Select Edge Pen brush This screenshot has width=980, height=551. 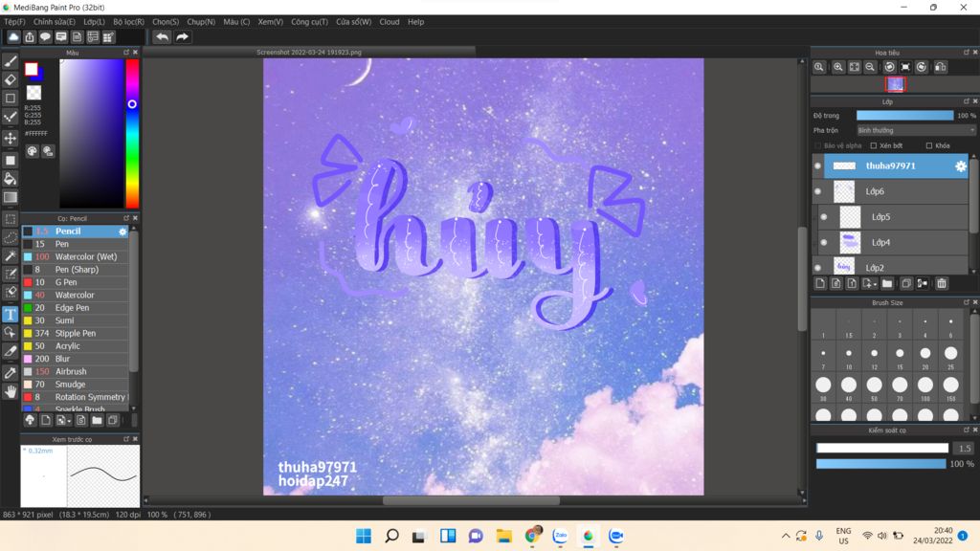point(76,308)
